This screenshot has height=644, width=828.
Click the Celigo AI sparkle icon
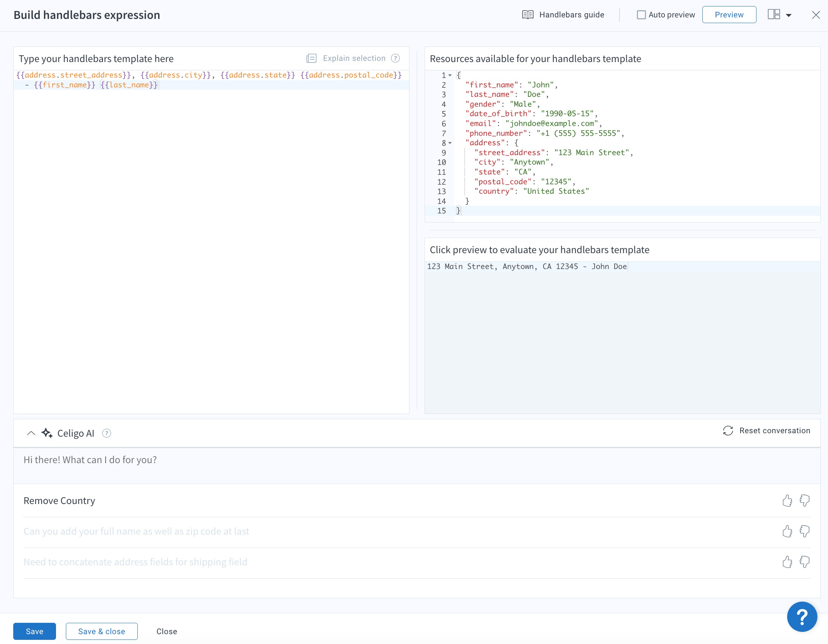point(47,433)
